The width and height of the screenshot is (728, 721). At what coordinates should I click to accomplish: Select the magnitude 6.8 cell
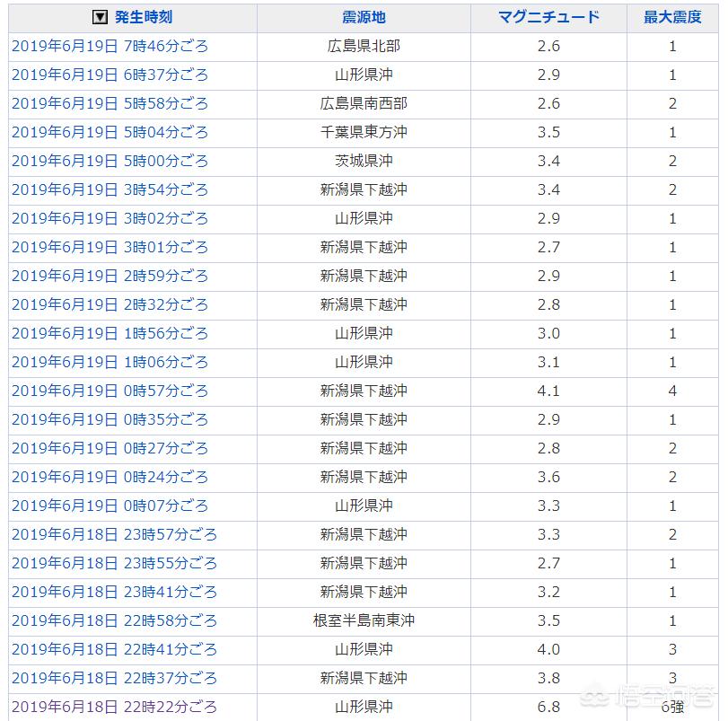coord(548,708)
